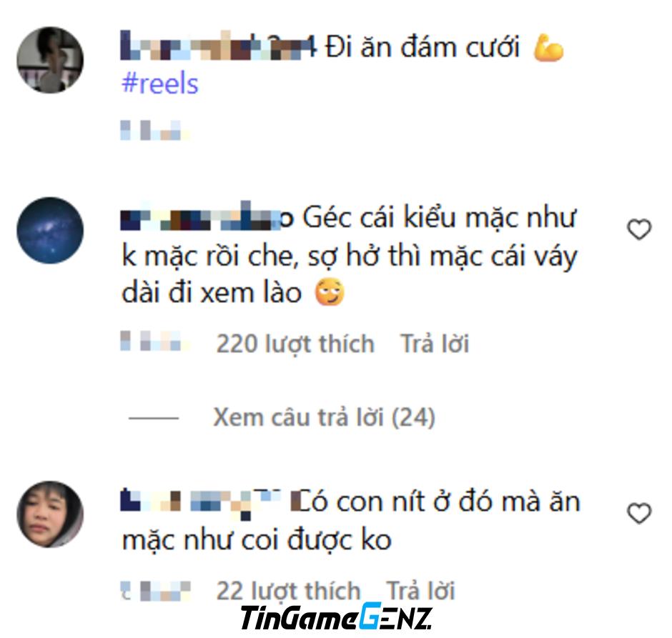Click the blurred timestamp left of '220 lượt thích'
The height and width of the screenshot is (638, 672).
click(x=155, y=342)
